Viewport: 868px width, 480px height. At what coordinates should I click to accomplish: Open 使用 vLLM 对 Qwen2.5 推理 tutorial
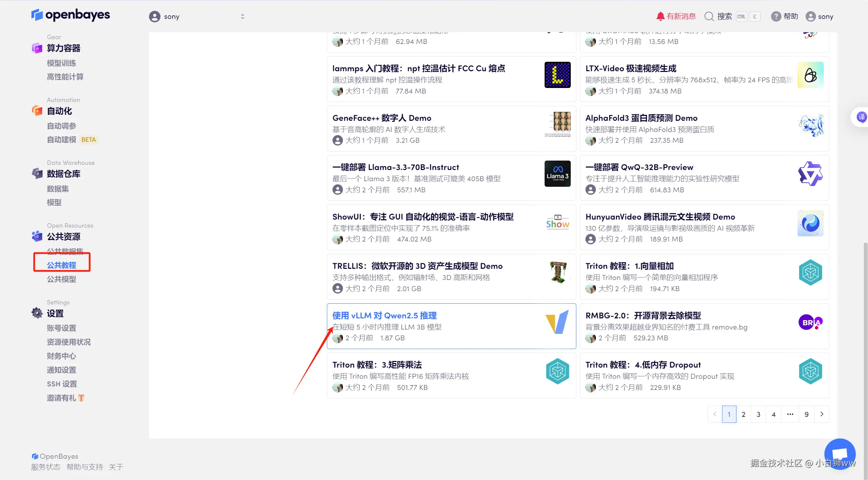tap(384, 316)
